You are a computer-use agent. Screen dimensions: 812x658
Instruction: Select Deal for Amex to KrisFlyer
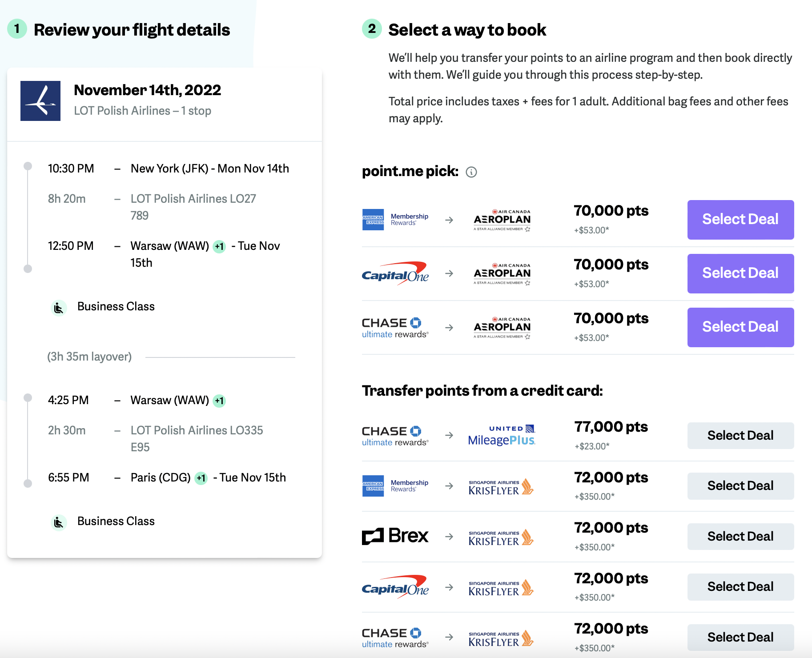point(740,486)
